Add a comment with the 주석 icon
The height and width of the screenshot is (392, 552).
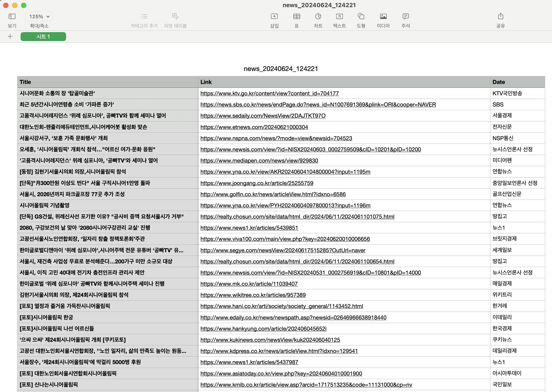coord(406,17)
